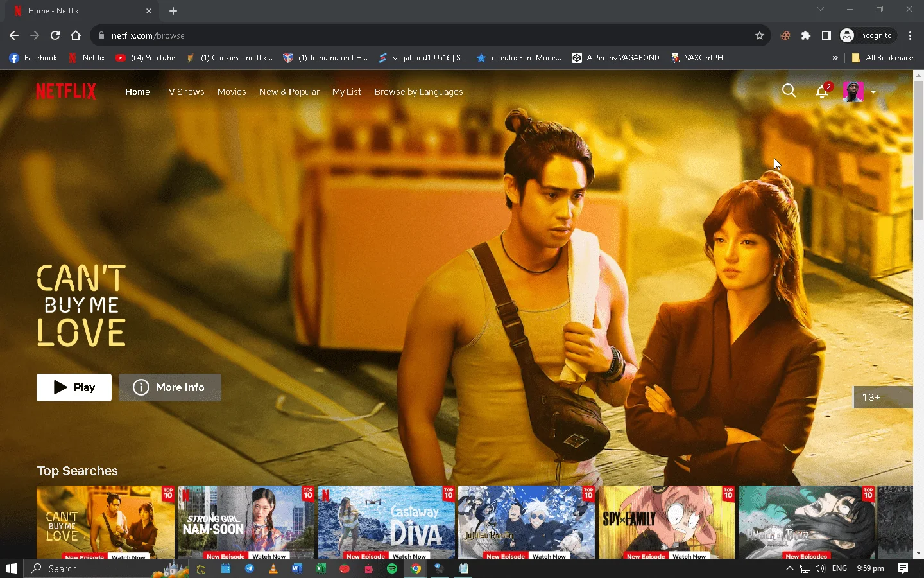Open the rateglo: Earn Money bookmark
The image size is (924, 578).
coord(519,58)
